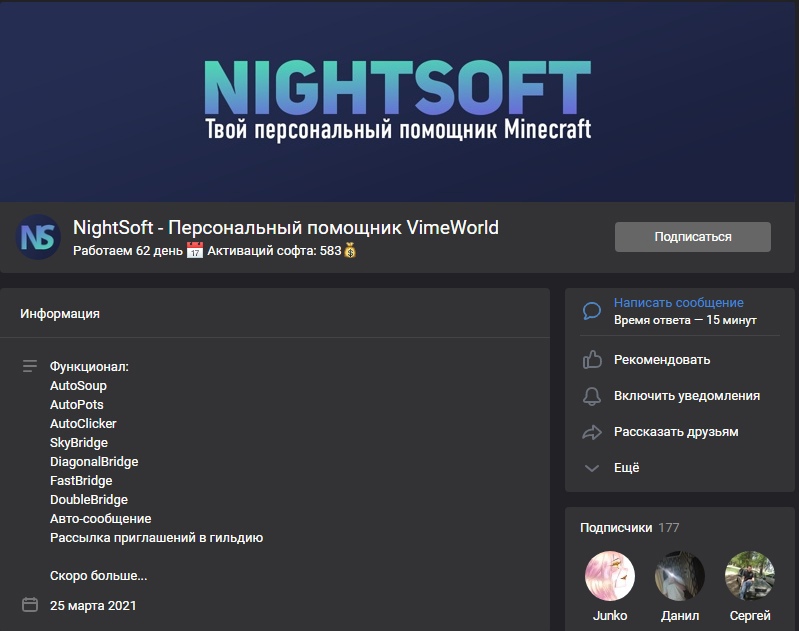Click the calendar emoji in group status
The width and height of the screenshot is (799, 631).
tap(195, 250)
